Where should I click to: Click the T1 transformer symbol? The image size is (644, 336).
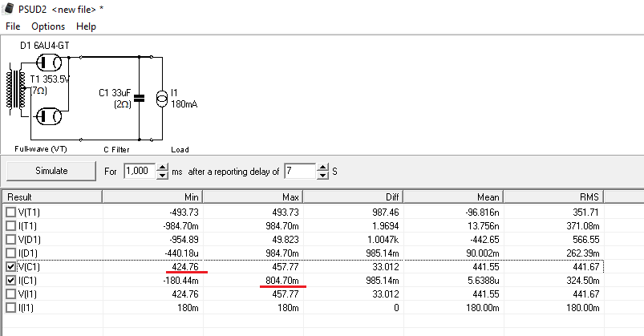click(x=15, y=89)
